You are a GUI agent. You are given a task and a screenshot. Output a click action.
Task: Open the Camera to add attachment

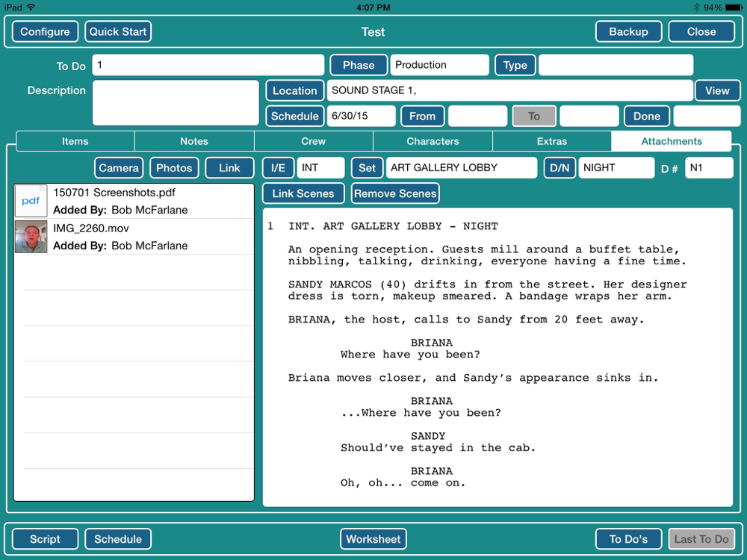(119, 168)
